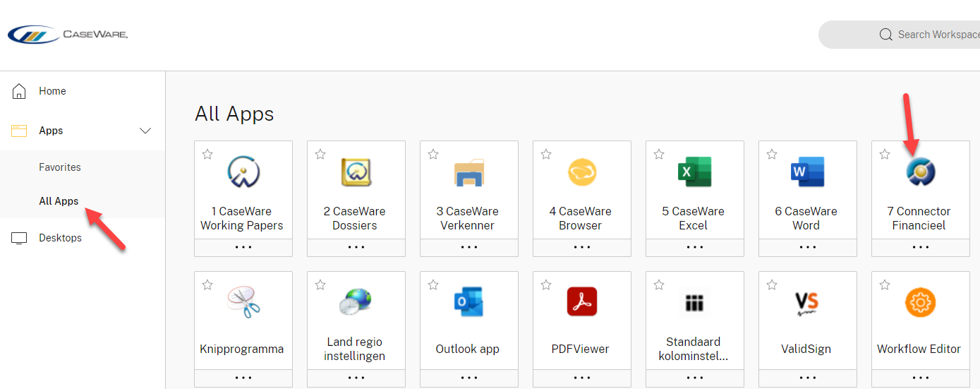Click the search magnifier icon
The height and width of the screenshot is (389, 980).
coord(886,35)
